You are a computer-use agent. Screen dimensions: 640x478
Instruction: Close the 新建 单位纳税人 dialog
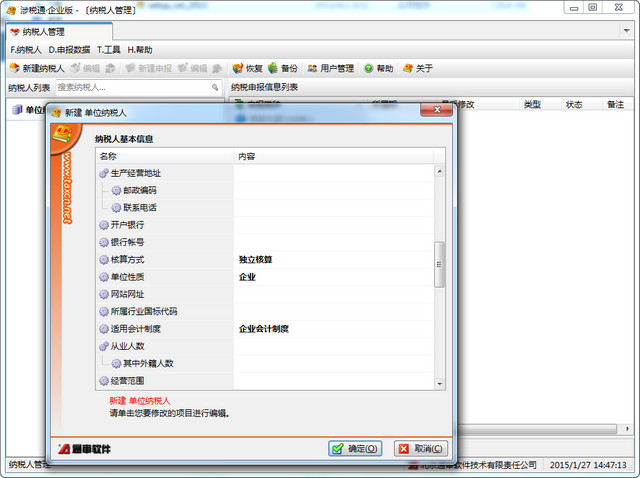point(436,110)
